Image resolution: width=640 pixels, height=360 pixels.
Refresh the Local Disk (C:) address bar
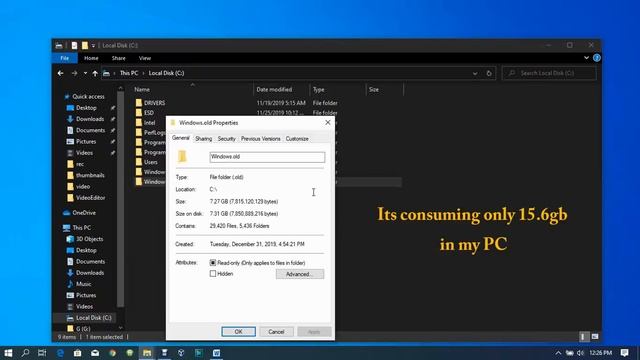pyautogui.click(x=489, y=73)
